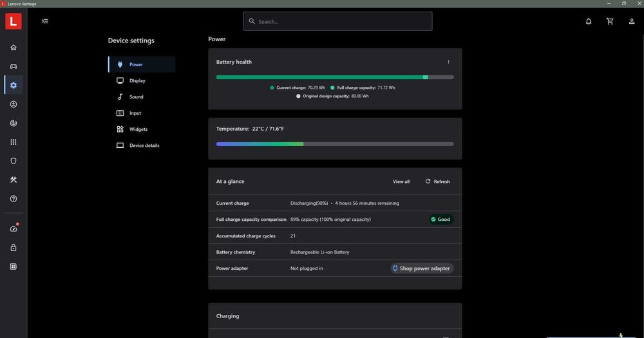Switch to the Input settings tab
644x338 pixels.
(x=142, y=113)
